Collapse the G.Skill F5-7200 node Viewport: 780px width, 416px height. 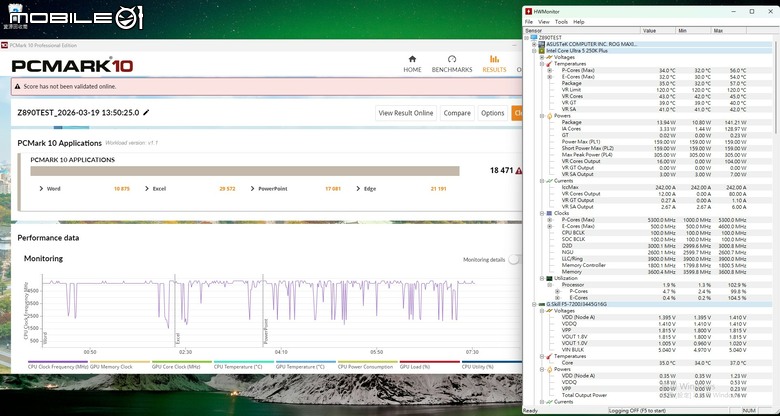tap(534, 304)
